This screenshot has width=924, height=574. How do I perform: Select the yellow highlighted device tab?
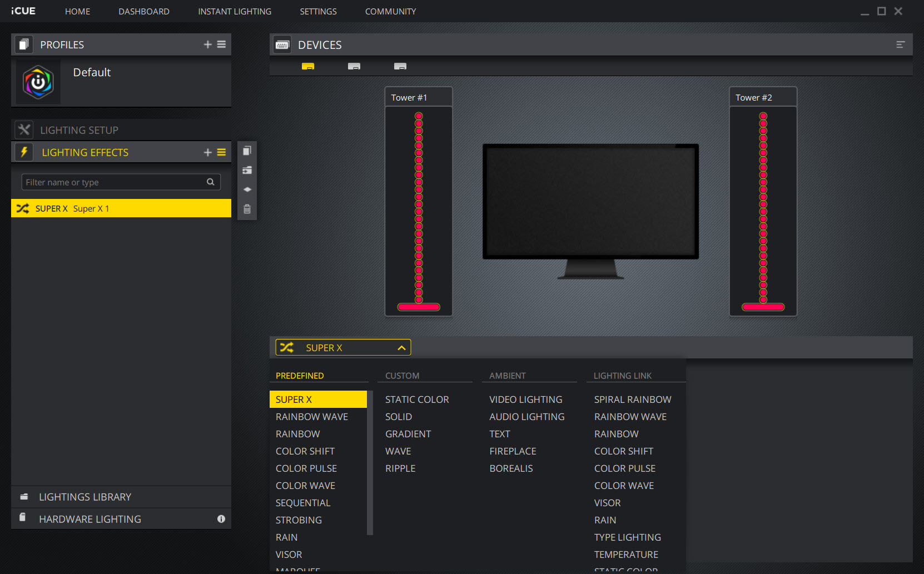tap(308, 66)
